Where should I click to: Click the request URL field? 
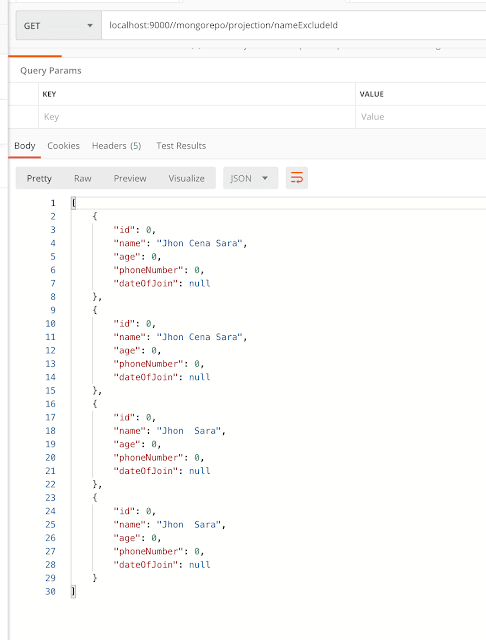(x=293, y=25)
